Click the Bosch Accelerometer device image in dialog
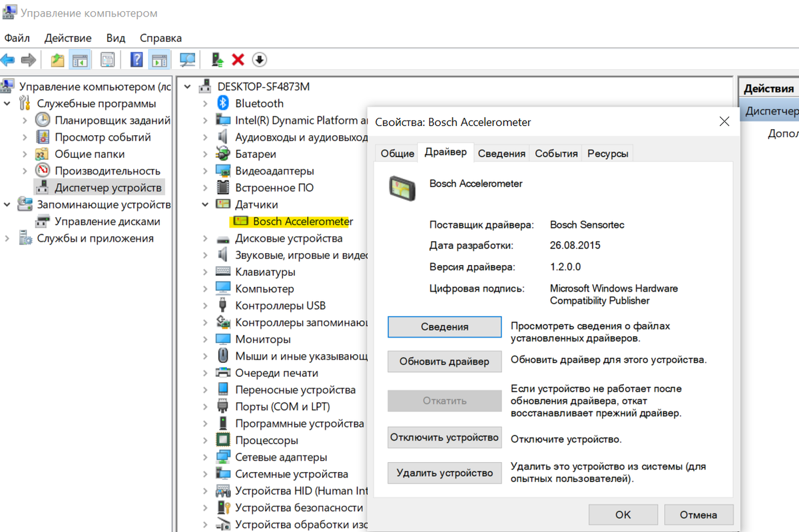Image resolution: width=799 pixels, height=532 pixels. click(x=402, y=188)
